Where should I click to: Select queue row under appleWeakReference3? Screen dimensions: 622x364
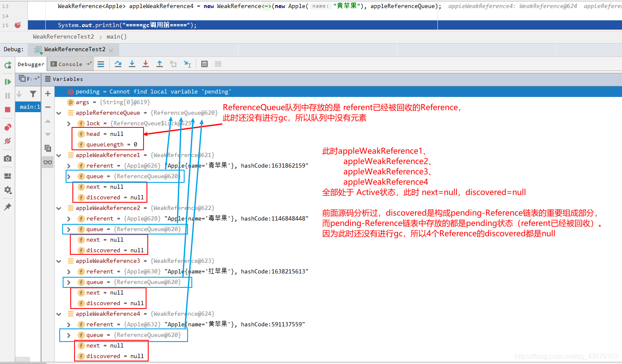[x=338, y=282]
